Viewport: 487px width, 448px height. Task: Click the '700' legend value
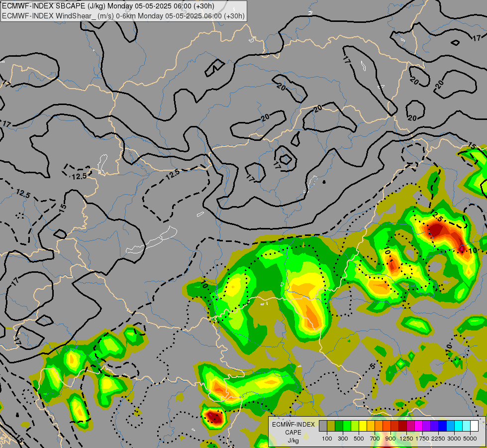pos(375,439)
